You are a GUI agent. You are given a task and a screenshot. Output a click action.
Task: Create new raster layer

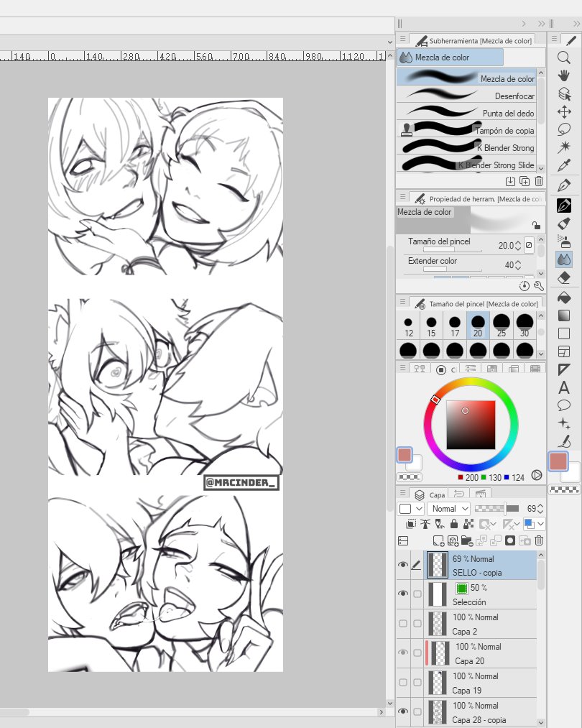click(438, 540)
